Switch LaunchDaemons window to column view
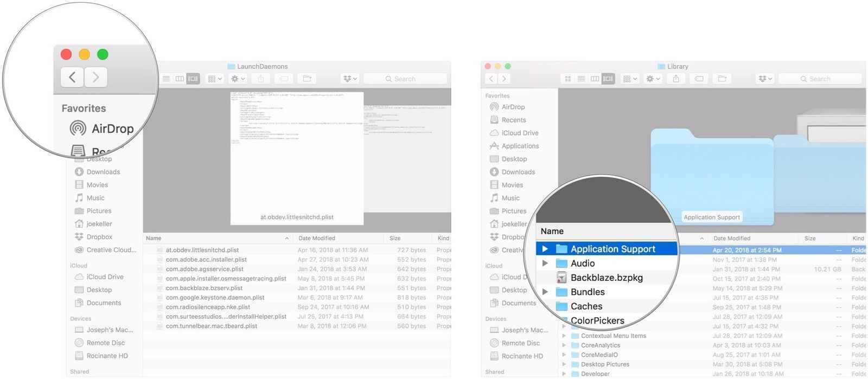868x379 pixels. 180,79
